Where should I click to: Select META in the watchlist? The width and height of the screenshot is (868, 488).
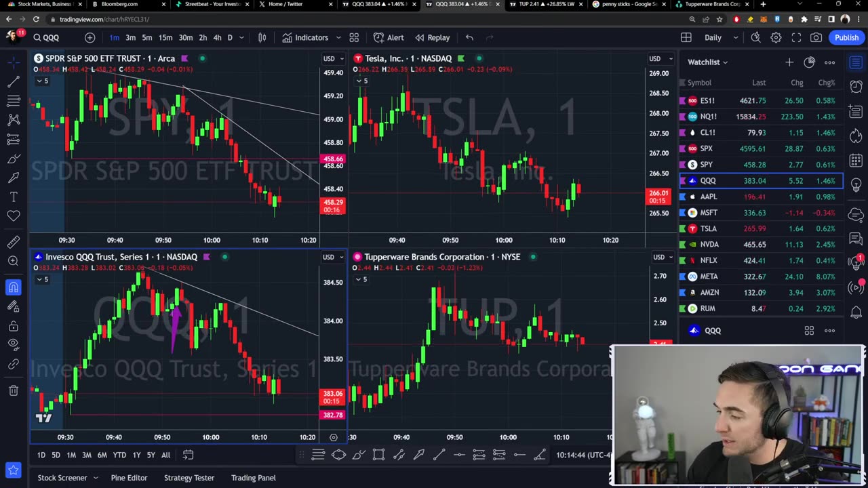coord(761,277)
